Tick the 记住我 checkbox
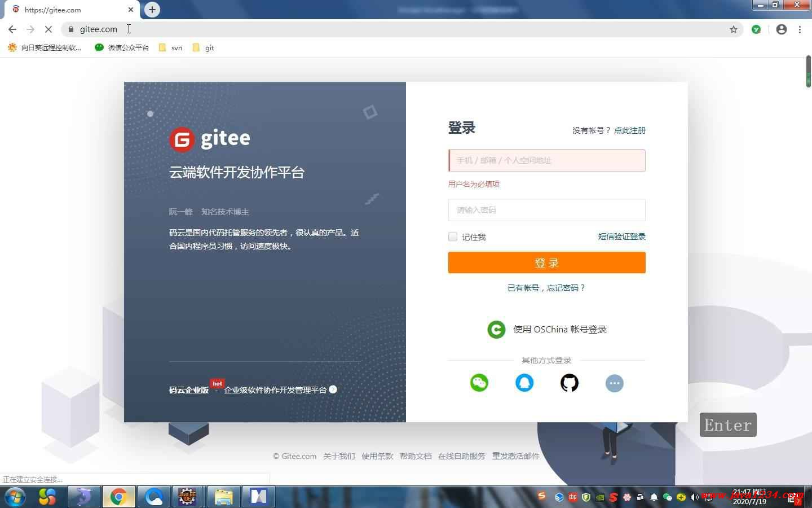This screenshot has width=812, height=508. tap(453, 237)
